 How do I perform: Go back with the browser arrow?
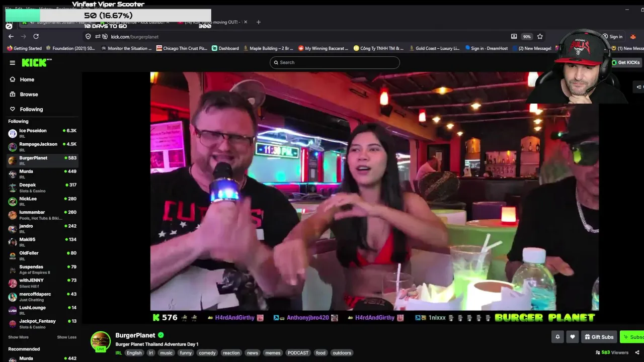click(11, 36)
